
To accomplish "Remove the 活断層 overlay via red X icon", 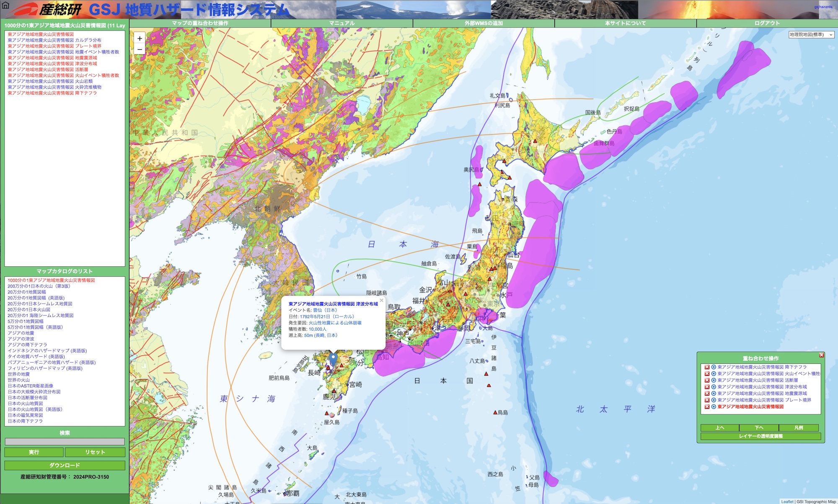I will [x=707, y=381].
